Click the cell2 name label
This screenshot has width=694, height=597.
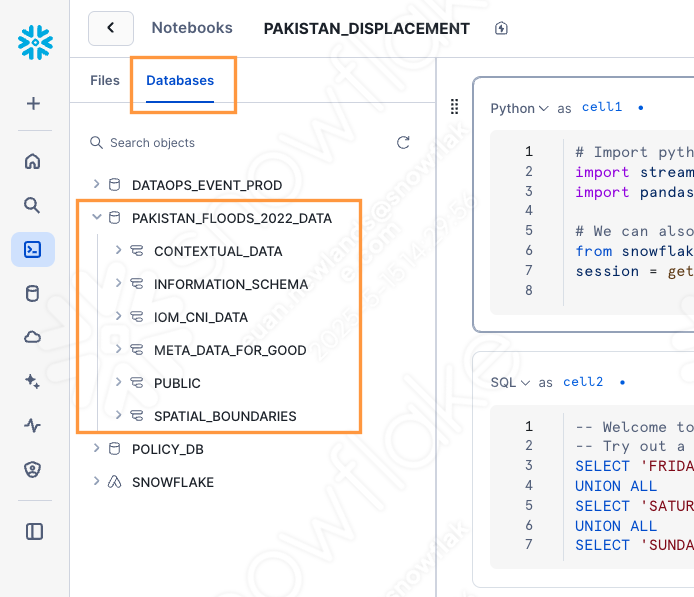583,382
